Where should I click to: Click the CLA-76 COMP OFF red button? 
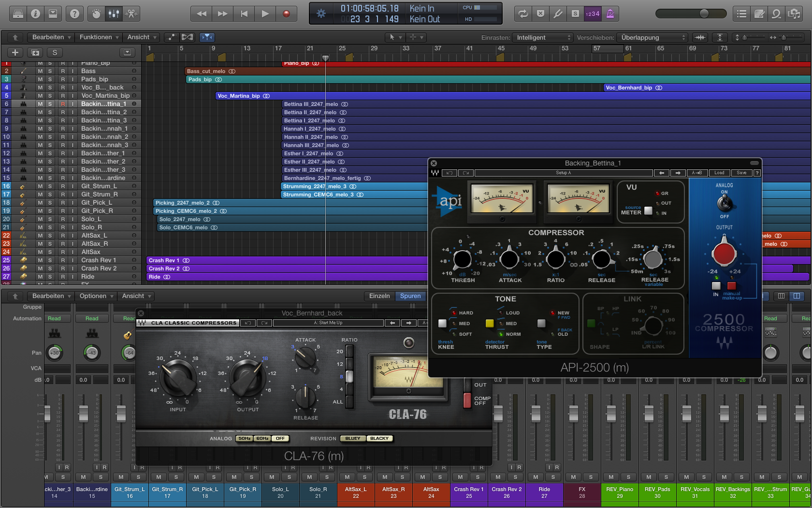point(467,400)
